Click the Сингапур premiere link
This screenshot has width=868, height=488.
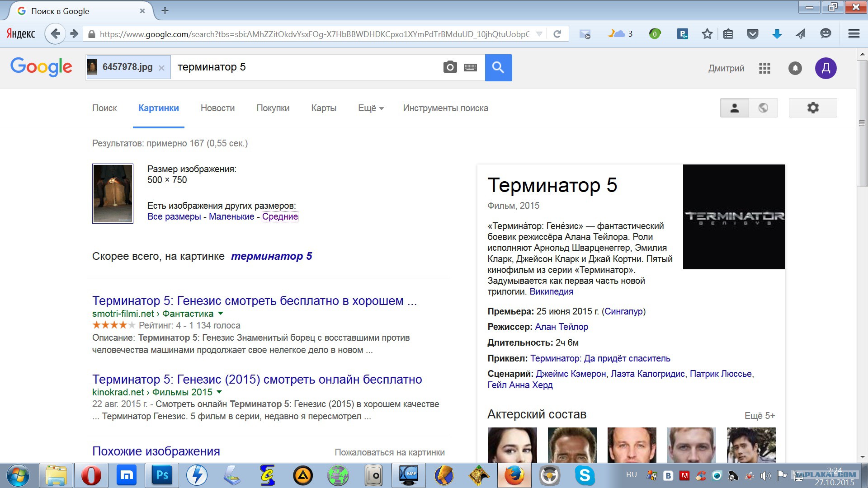click(624, 311)
